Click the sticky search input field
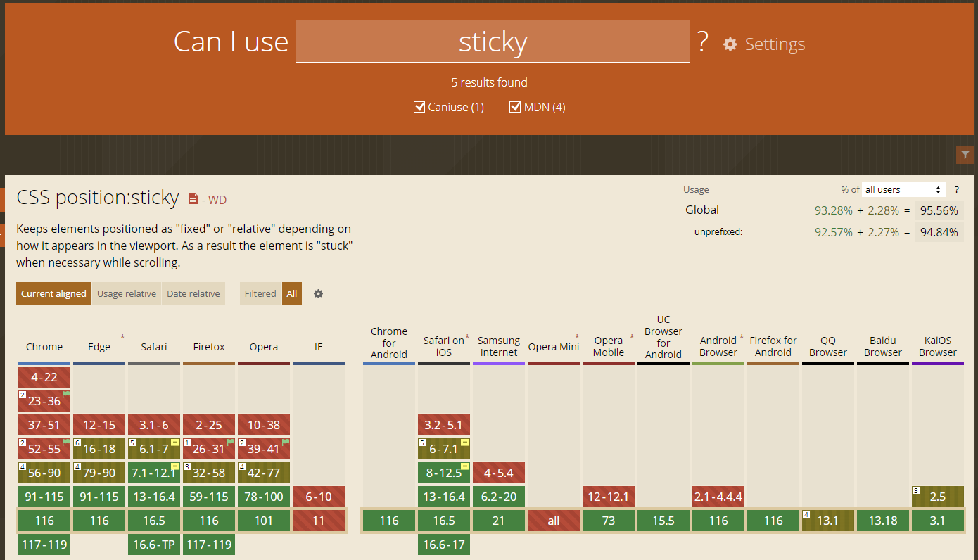The image size is (978, 560). point(493,42)
